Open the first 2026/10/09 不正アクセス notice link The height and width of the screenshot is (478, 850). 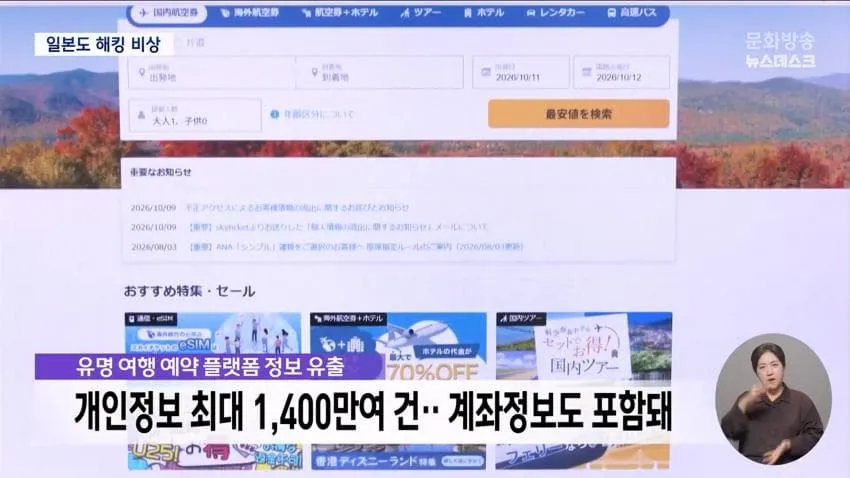pos(297,208)
